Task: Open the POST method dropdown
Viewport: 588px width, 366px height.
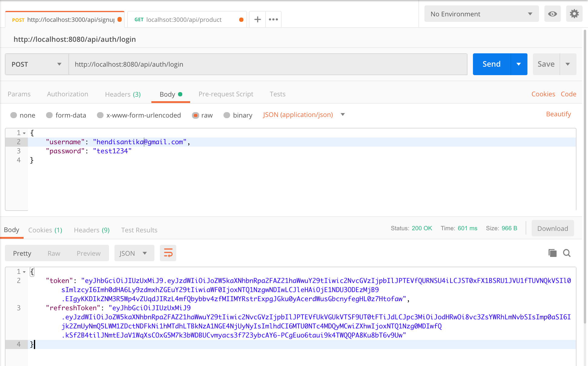Action: 37,64
